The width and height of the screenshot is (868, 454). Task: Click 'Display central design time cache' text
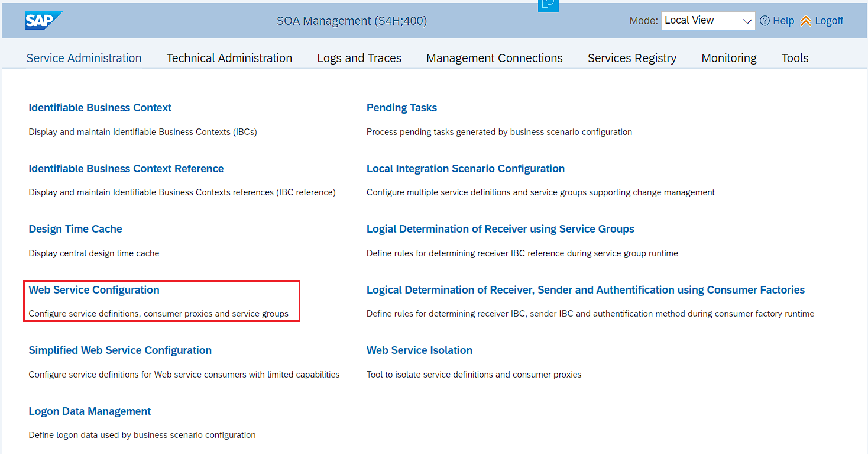[93, 253]
